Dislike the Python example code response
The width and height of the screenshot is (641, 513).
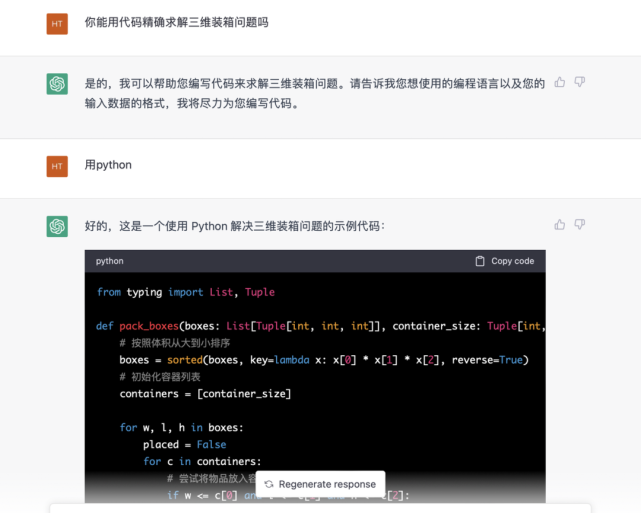click(580, 224)
